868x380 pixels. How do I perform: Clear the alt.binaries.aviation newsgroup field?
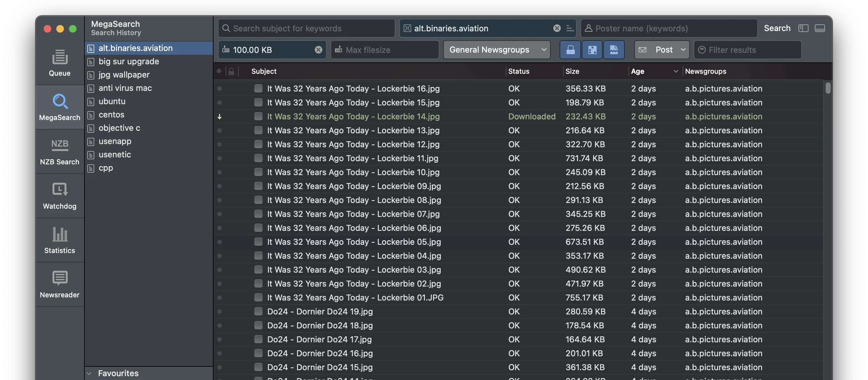point(557,28)
